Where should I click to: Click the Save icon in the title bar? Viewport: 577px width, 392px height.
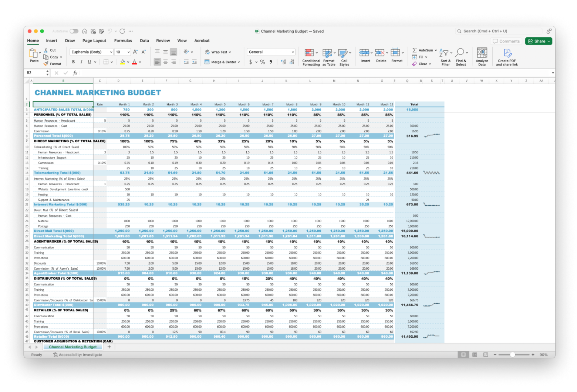tap(93, 31)
